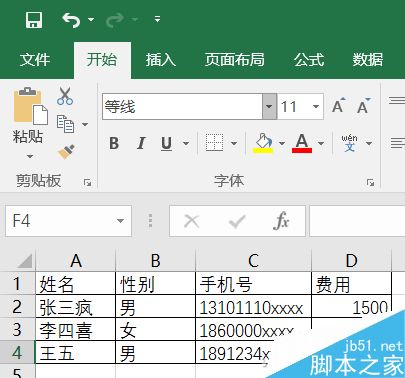
Task: Select row 4 header
Action: [x=17, y=352]
